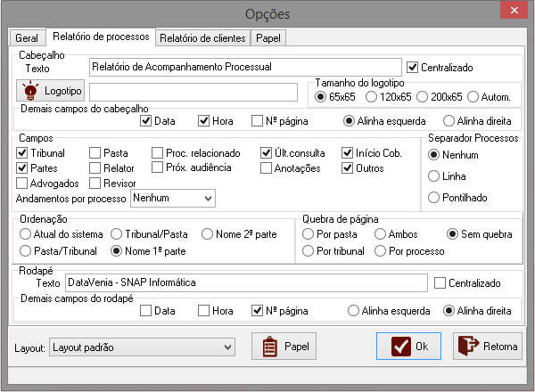Viewport: 535px width, 392px height.
Task: Click the Retorna exit button
Action: 488,347
